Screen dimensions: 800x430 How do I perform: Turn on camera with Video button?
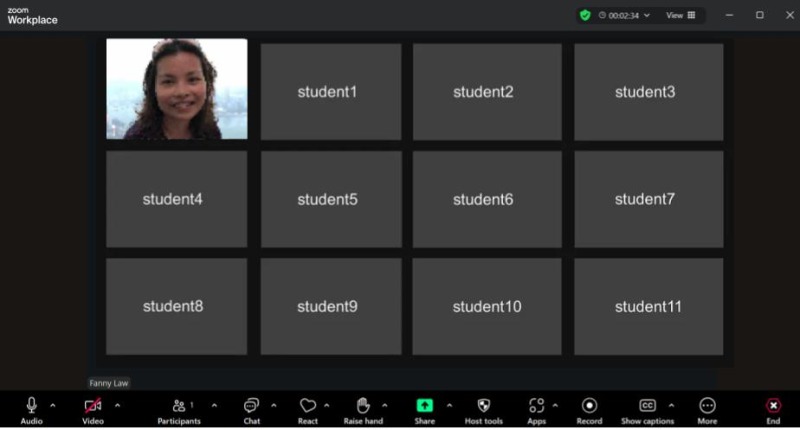93,406
